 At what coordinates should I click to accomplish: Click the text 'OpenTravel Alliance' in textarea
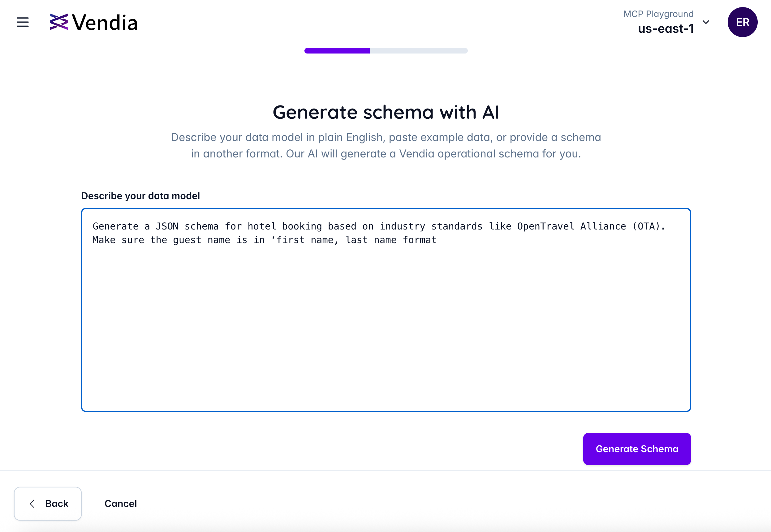[571, 226]
